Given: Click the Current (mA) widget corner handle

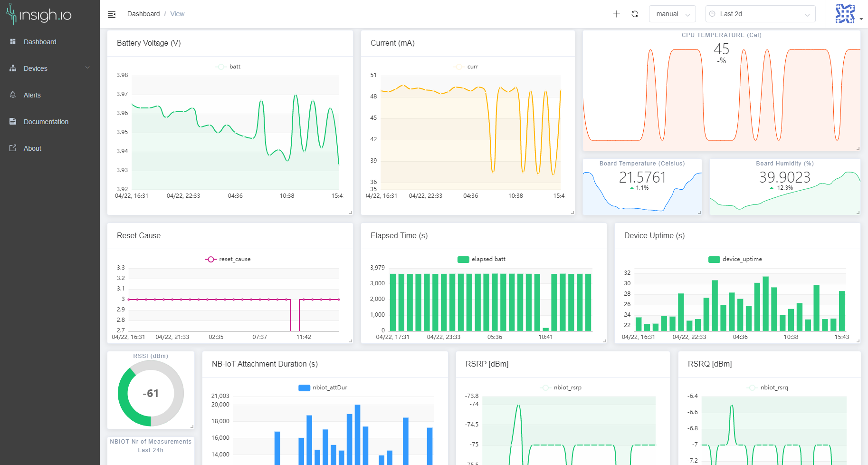Looking at the screenshot, I should point(572,213).
